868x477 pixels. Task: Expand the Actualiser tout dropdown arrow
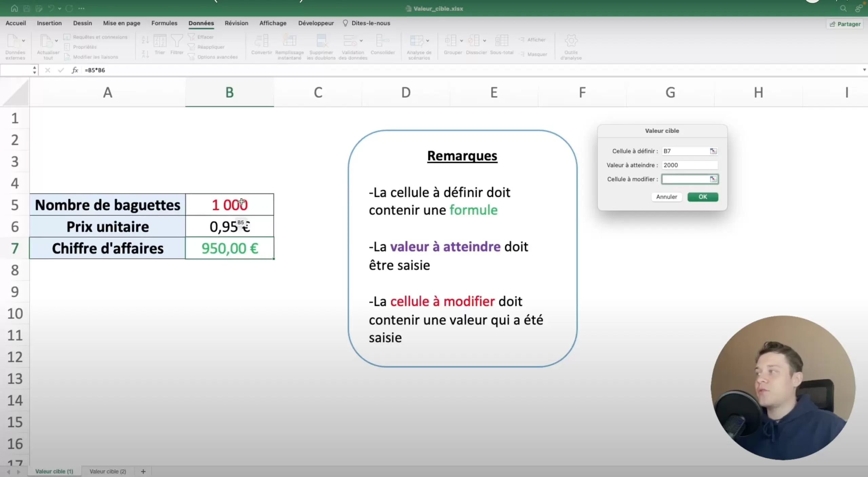(56, 41)
